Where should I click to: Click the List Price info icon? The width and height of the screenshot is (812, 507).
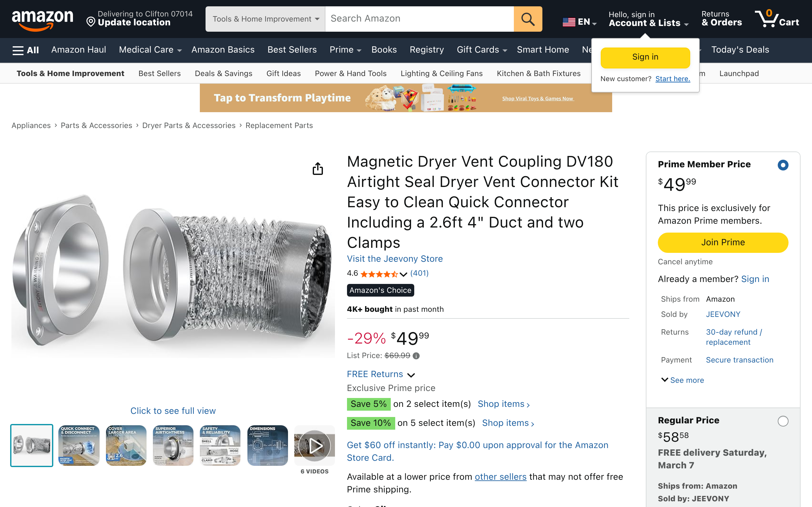pos(416,356)
